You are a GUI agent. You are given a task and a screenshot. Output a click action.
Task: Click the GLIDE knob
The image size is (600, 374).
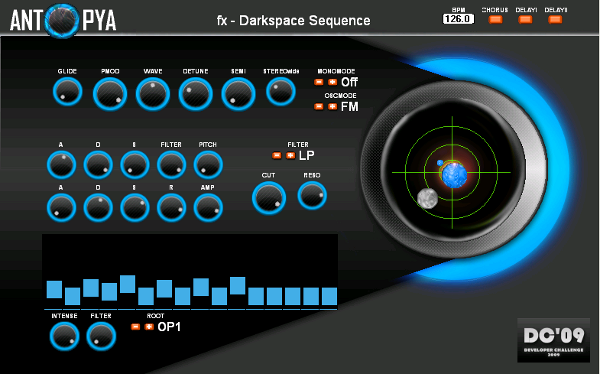pos(68,92)
